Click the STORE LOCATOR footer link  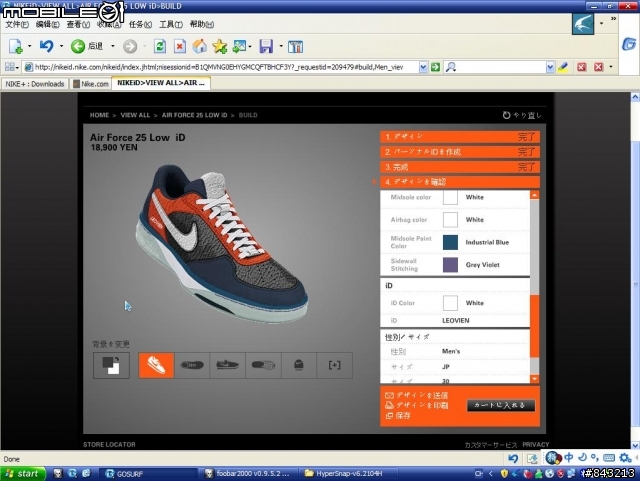point(109,444)
